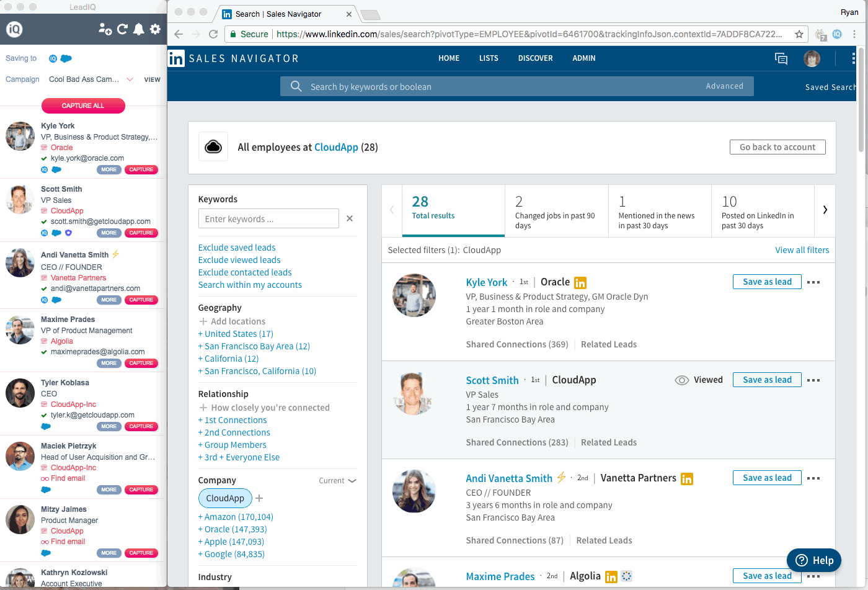Open Campaign dropdown Cool Bad Ass Cam...
This screenshot has width=868, height=590.
pyautogui.click(x=91, y=79)
